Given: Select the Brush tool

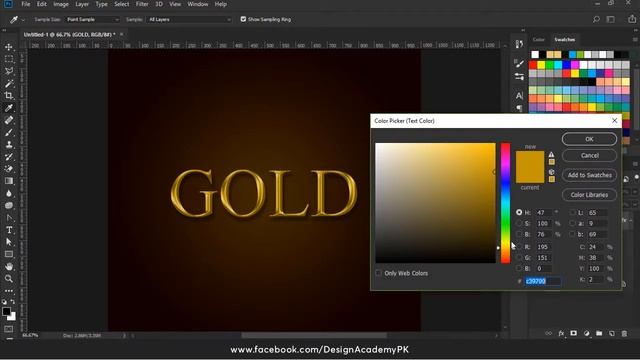Looking at the screenshot, I should point(9,132).
